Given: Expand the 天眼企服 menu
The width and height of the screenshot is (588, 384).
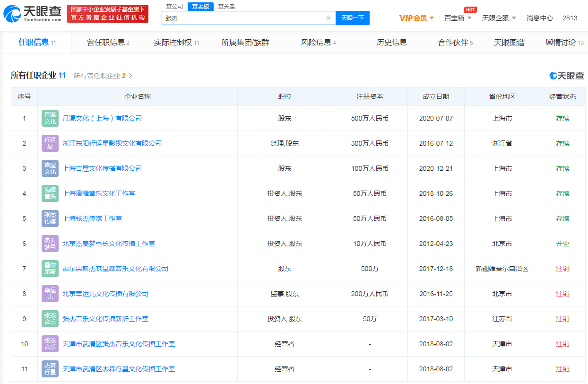Looking at the screenshot, I should (499, 18).
